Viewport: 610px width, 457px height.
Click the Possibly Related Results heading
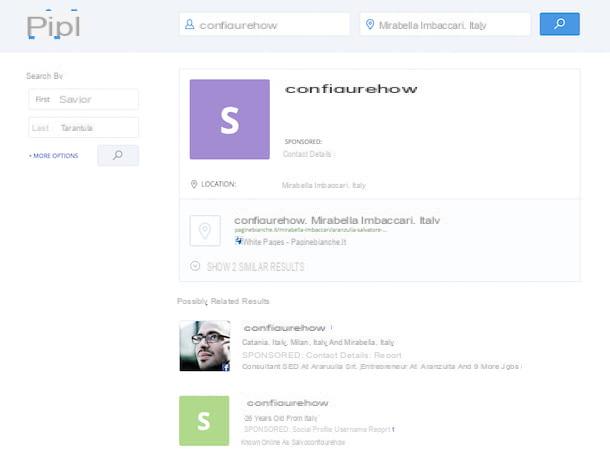click(223, 301)
